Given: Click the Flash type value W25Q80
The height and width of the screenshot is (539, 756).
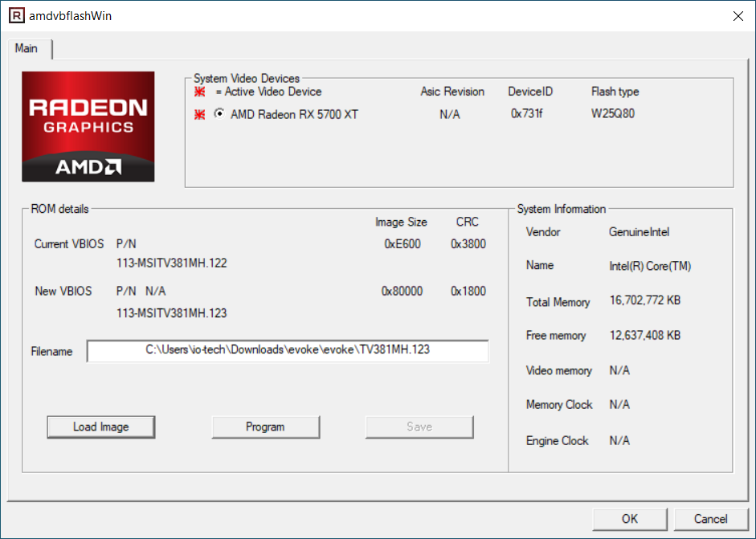Looking at the screenshot, I should pyautogui.click(x=613, y=114).
